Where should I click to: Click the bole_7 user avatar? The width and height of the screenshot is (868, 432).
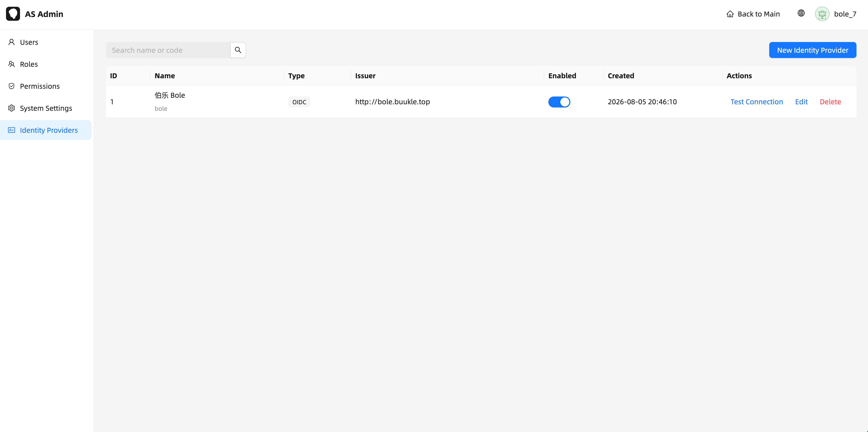coord(822,14)
